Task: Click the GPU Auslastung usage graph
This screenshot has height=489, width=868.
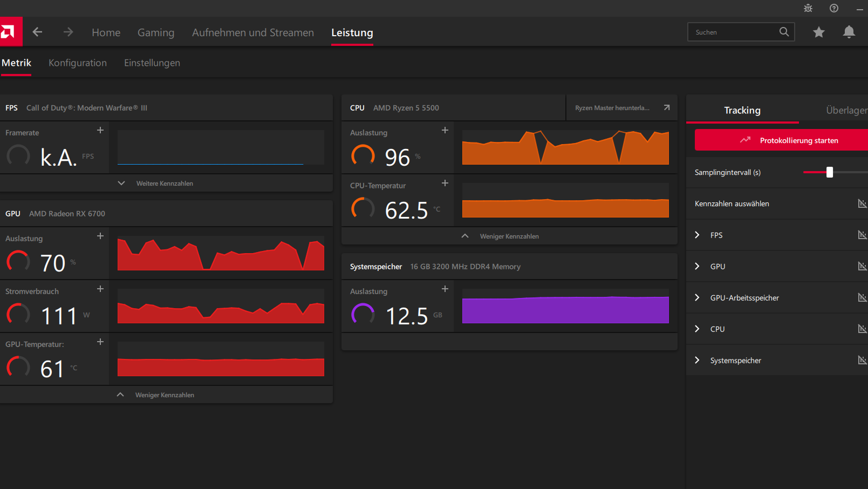Action: (221, 253)
